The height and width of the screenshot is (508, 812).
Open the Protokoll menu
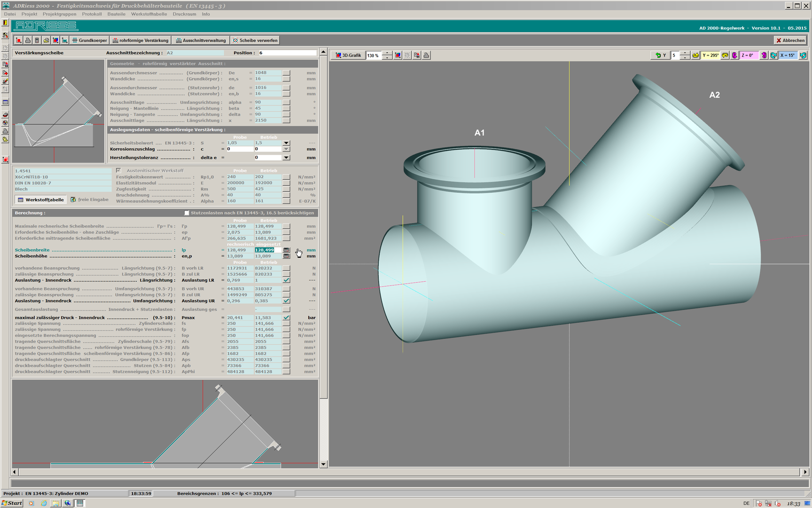click(92, 14)
